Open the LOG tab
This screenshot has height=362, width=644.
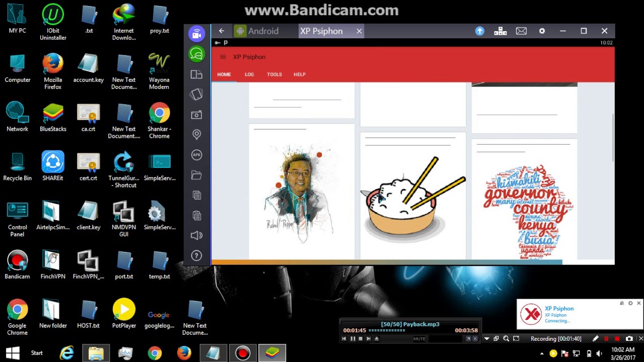coord(249,74)
